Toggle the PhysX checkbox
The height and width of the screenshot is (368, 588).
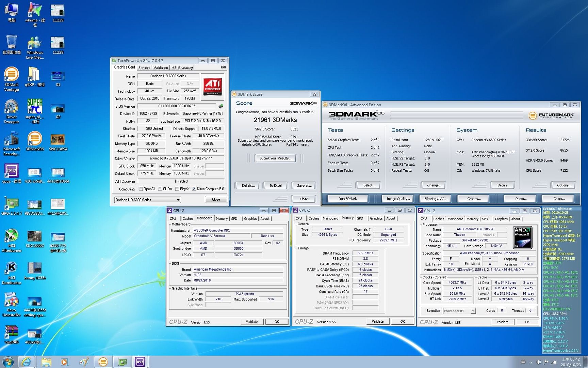point(177,189)
